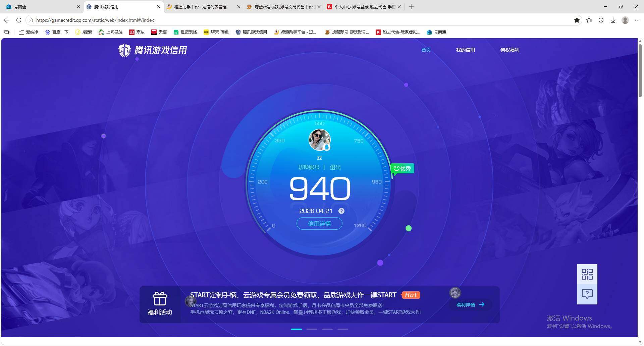Click the help icon next to the date 2026.04.21
Screen dimensions: 644x346
coord(341,211)
